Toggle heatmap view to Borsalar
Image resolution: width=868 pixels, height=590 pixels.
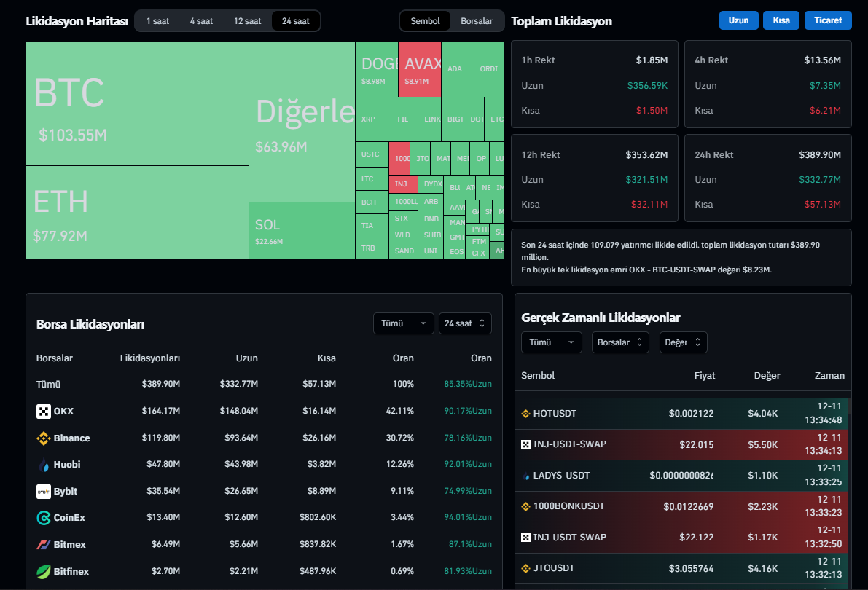click(477, 21)
